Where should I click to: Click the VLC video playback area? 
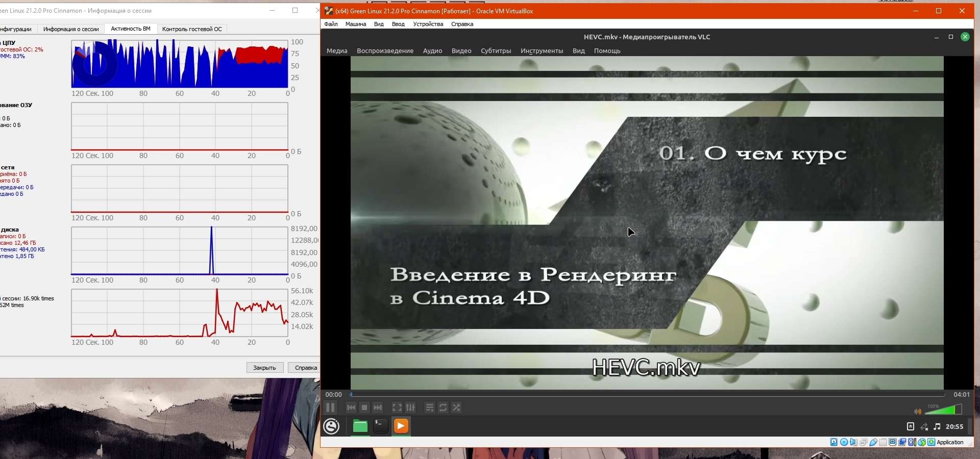coord(647,223)
